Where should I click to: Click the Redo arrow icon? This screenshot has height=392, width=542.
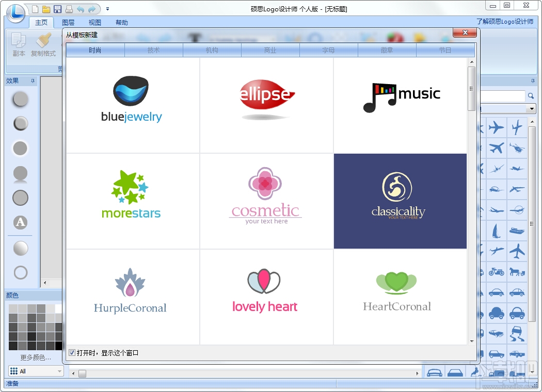(x=92, y=9)
